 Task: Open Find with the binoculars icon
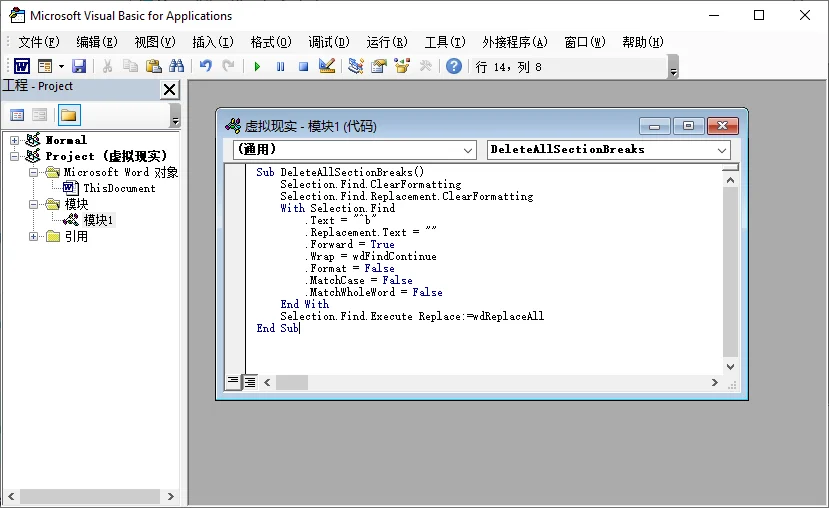coord(176,67)
